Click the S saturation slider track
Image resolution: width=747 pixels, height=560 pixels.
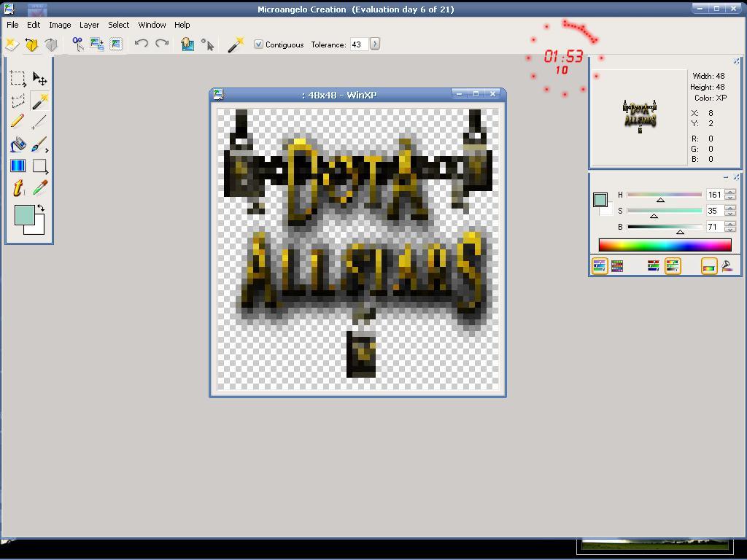click(665, 211)
